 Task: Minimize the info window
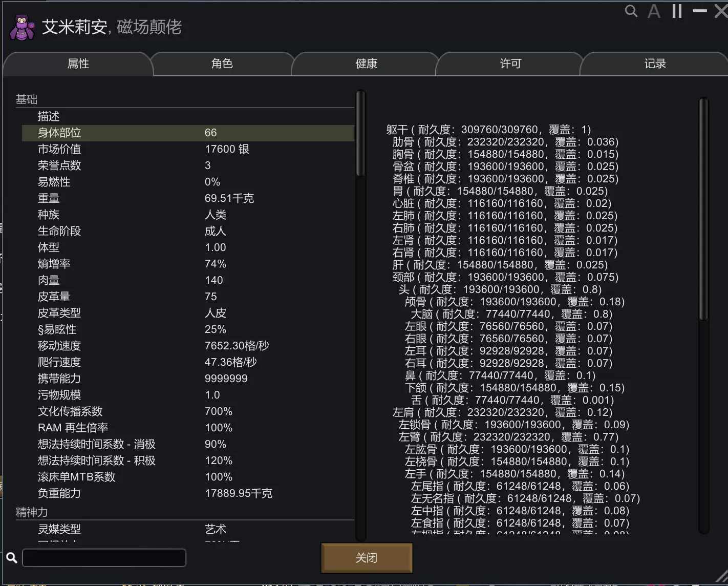pyautogui.click(x=699, y=11)
